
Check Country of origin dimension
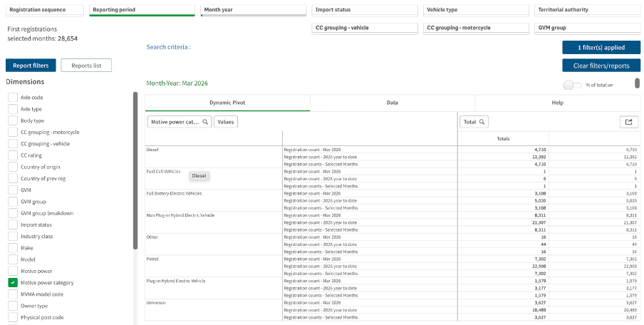13,167
